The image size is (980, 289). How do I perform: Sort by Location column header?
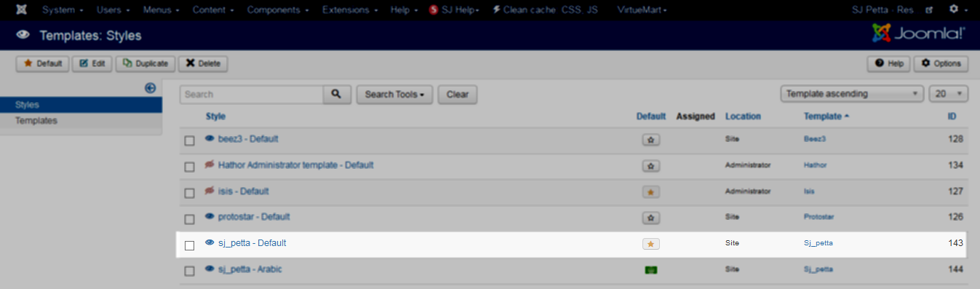pyautogui.click(x=743, y=116)
